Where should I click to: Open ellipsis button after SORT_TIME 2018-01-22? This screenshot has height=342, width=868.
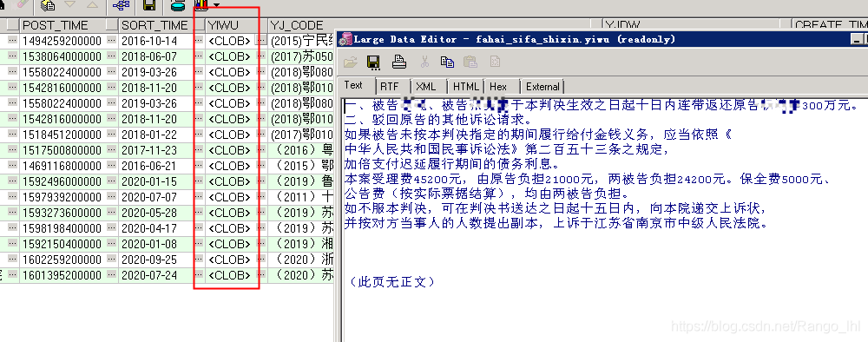pos(200,135)
